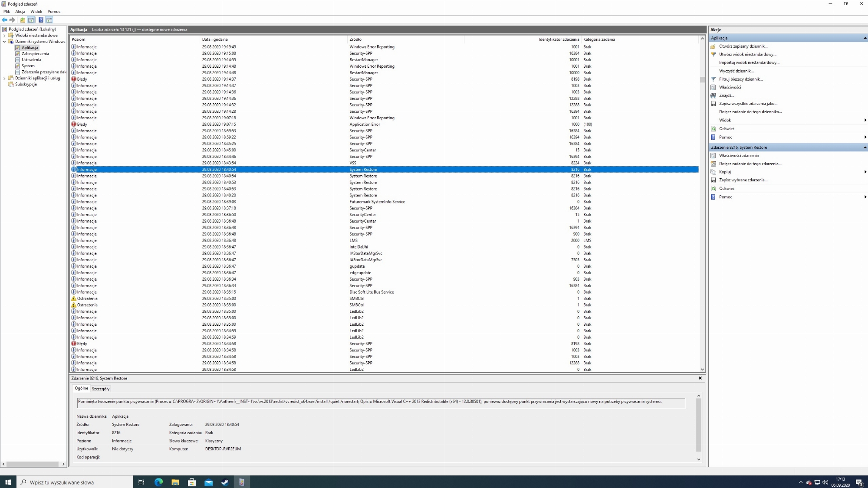This screenshot has height=488, width=868.
Task: Click the Znajdź binoculars icon
Action: [x=713, y=95]
